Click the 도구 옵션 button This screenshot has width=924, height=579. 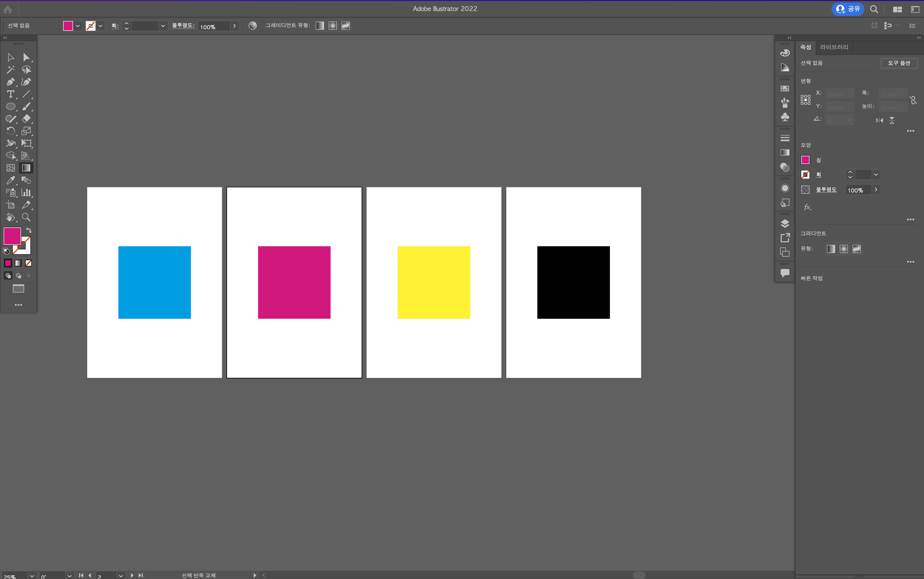click(899, 63)
